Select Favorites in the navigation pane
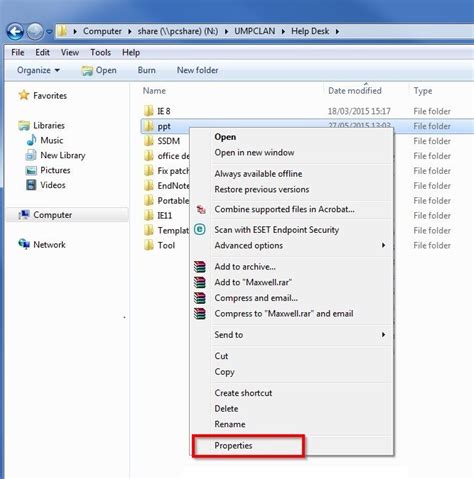Image resolution: width=474 pixels, height=479 pixels. pyautogui.click(x=50, y=96)
